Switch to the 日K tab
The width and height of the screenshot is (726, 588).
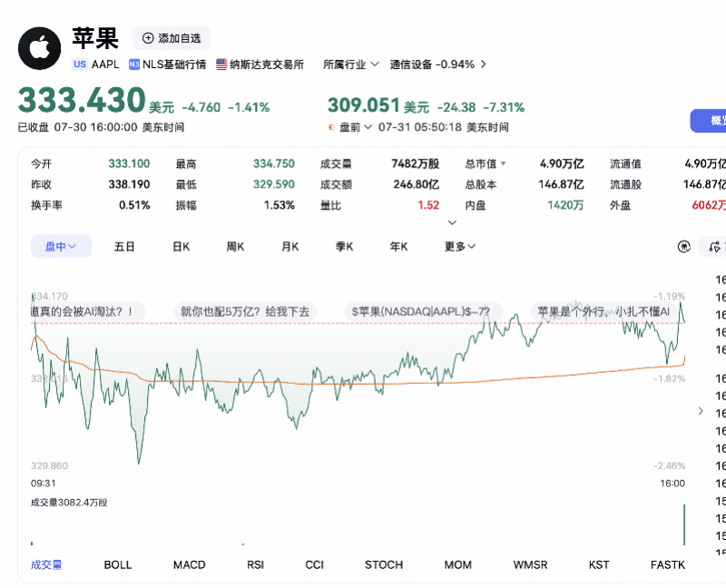[x=181, y=247]
